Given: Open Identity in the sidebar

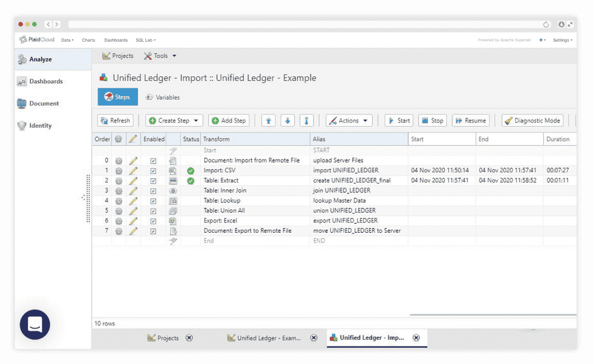Looking at the screenshot, I should [35, 126].
